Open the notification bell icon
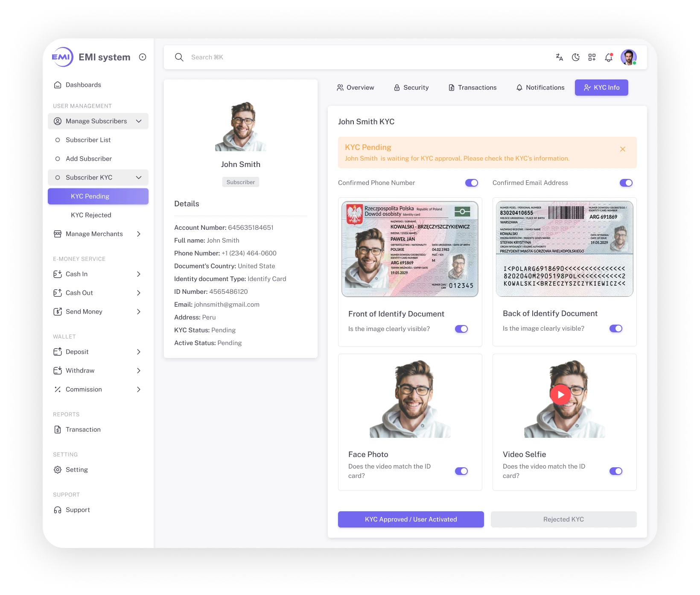The width and height of the screenshot is (700, 595). pos(609,57)
